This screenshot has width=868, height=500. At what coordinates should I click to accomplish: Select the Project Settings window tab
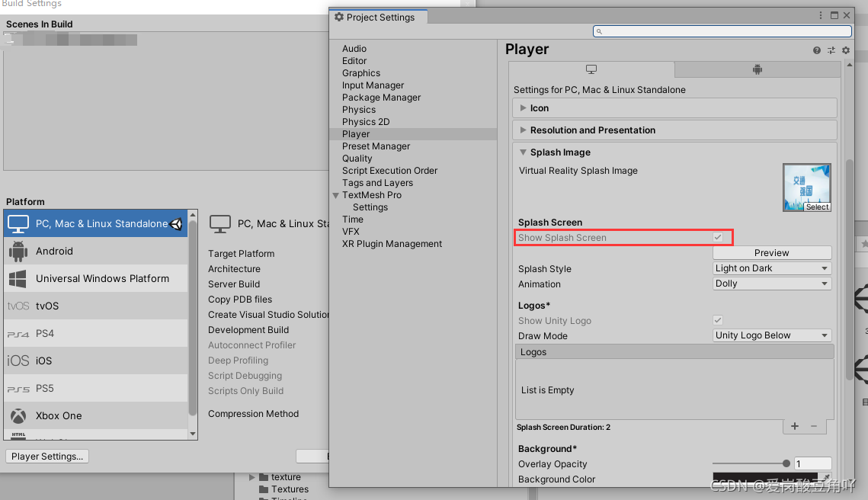tap(379, 18)
